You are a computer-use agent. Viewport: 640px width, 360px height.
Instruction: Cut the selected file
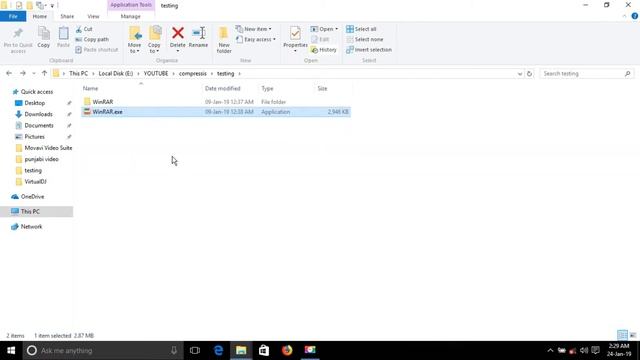84,29
